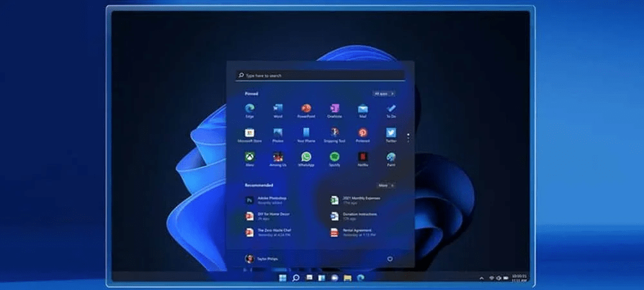Open PowerPoint in the Start menu
This screenshot has height=290, width=644.
click(x=306, y=110)
